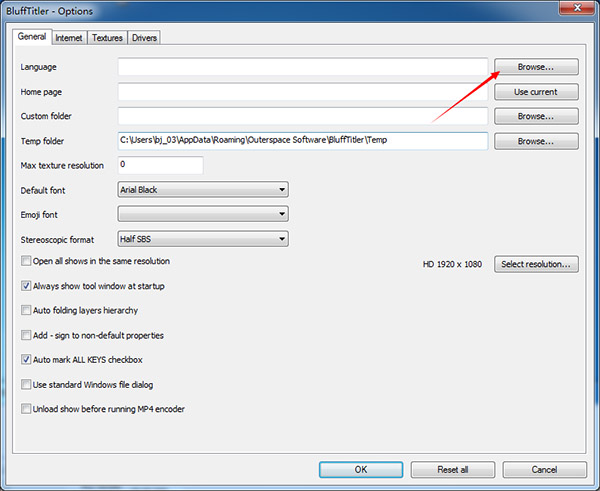
Task: Disable Auto mark ALL KEYS checkbox
Action: [26, 359]
